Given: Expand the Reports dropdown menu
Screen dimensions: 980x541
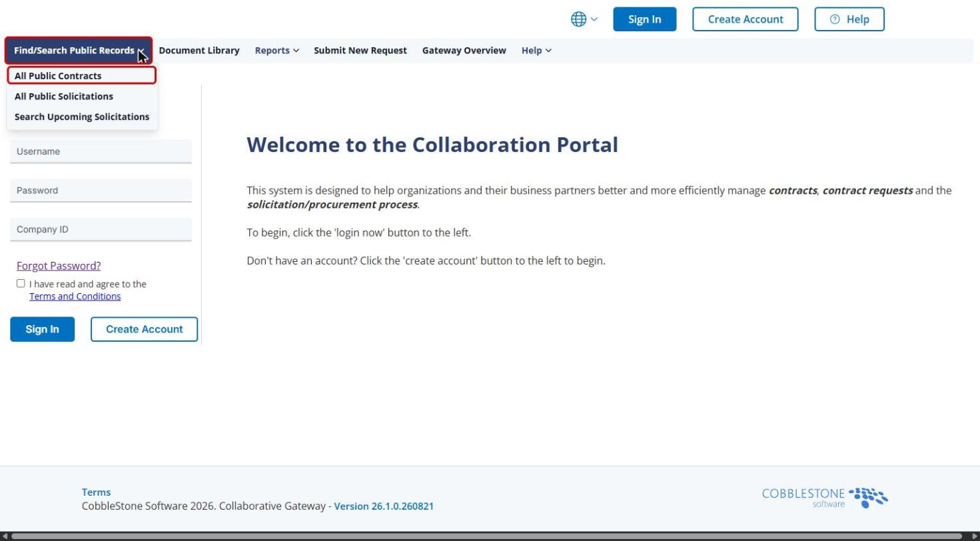Looking at the screenshot, I should click(x=276, y=51).
